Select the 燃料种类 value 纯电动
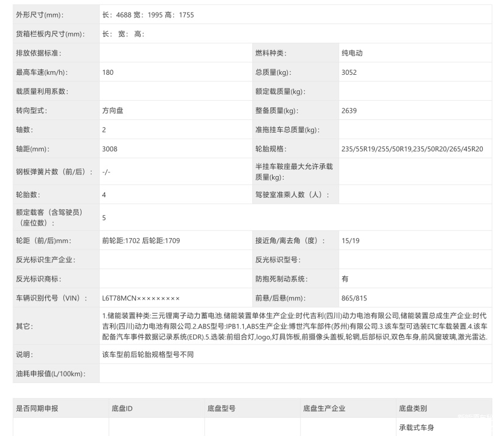The height and width of the screenshot is (436, 504). [351, 53]
